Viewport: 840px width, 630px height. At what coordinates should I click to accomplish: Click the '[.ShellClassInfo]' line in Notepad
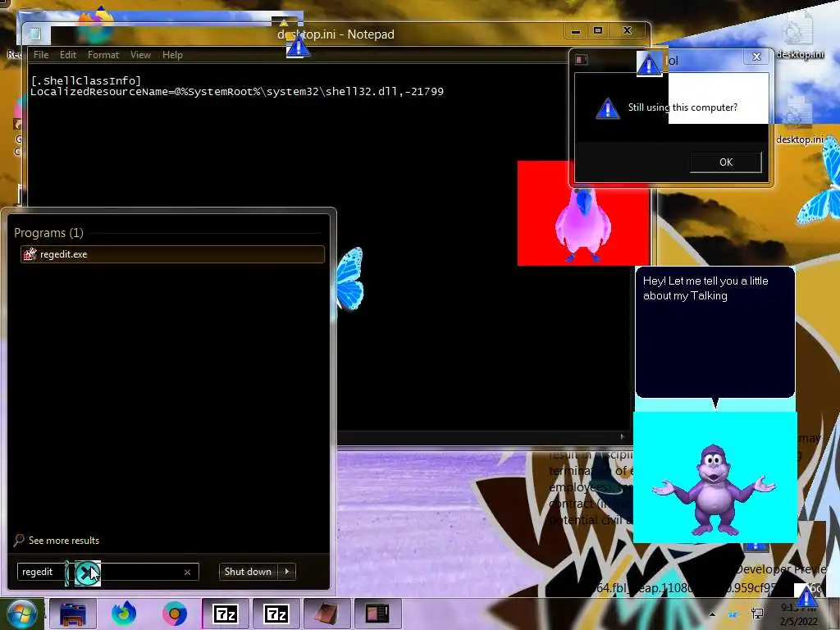point(85,80)
